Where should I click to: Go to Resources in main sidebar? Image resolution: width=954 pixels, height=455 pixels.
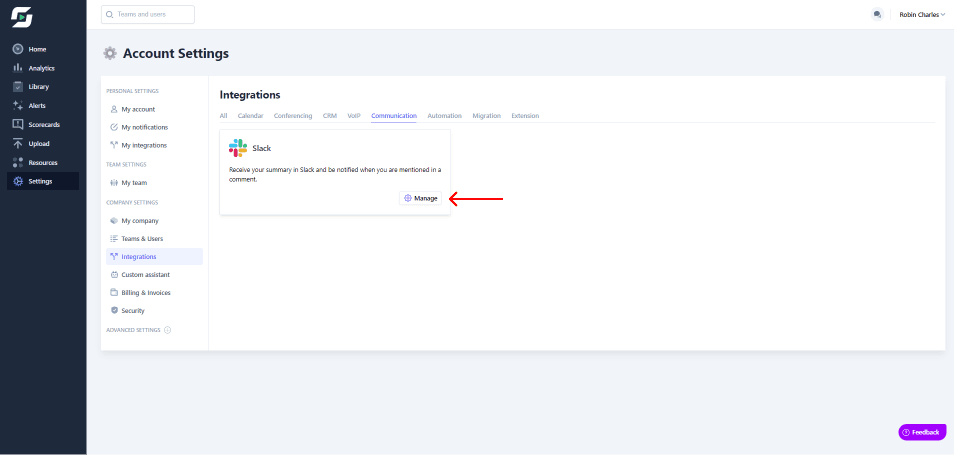(43, 162)
